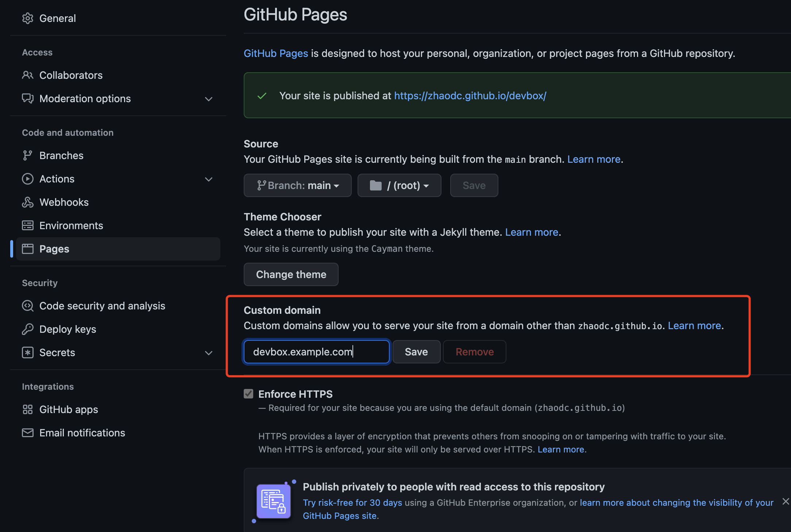
Task: Click the Collaborators people icon
Action: [x=28, y=75]
